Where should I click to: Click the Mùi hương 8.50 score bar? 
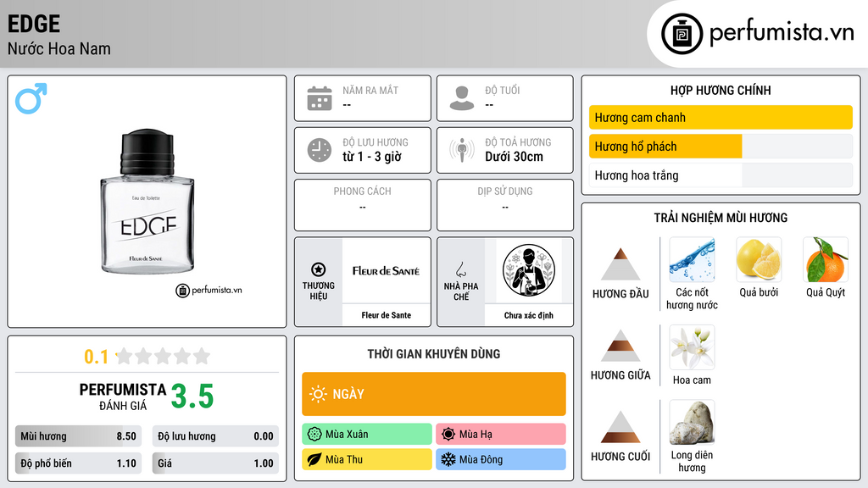(79, 436)
